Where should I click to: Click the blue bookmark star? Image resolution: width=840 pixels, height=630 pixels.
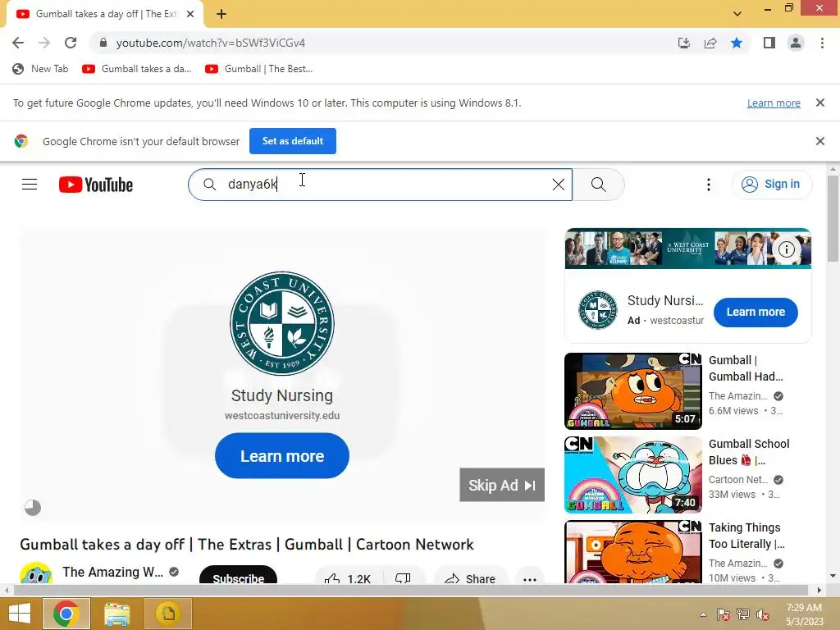click(x=737, y=43)
